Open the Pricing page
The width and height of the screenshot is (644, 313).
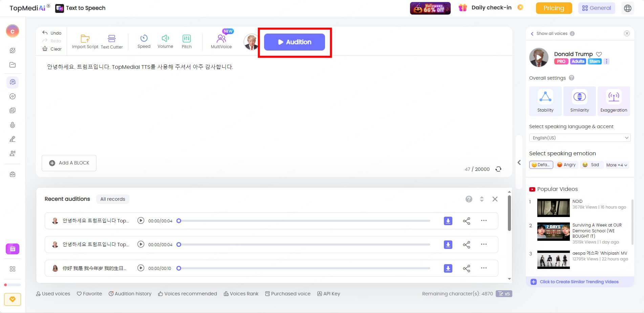click(554, 8)
